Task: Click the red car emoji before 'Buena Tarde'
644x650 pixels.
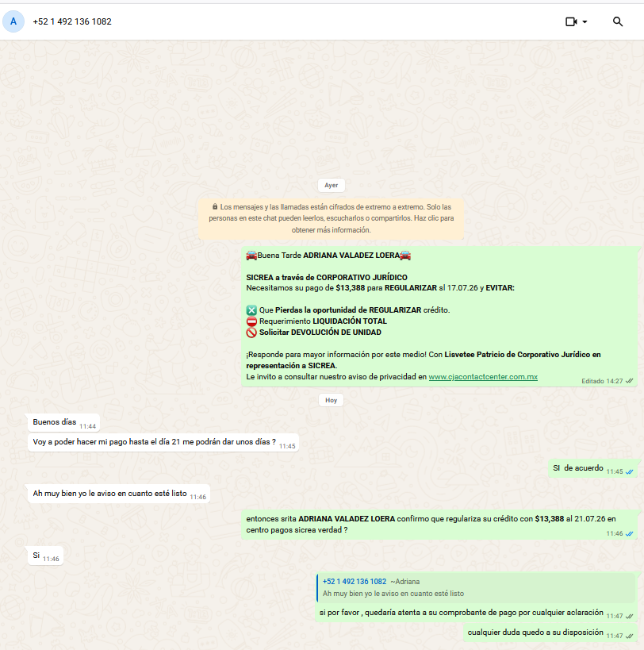Action: 251,256
